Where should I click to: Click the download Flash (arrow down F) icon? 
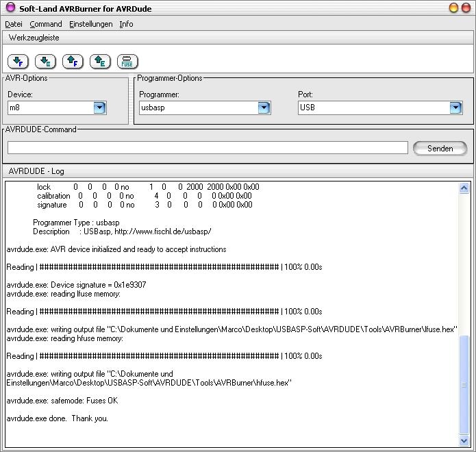click(x=18, y=62)
